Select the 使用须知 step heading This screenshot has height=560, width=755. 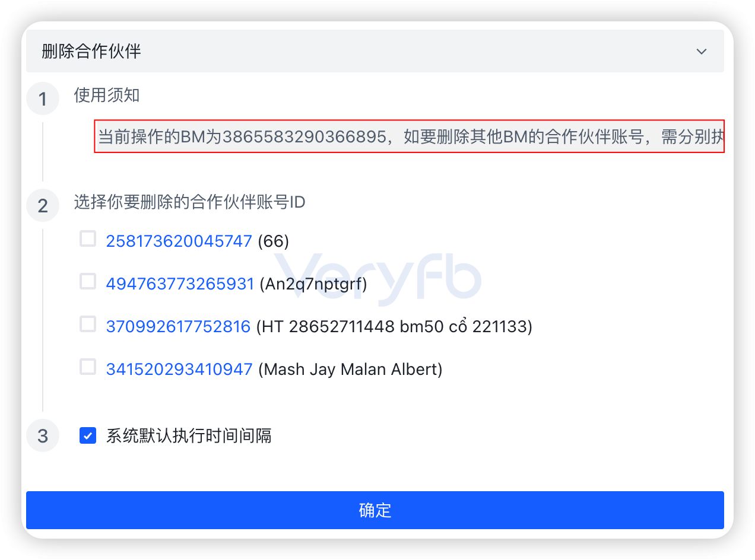click(x=107, y=95)
